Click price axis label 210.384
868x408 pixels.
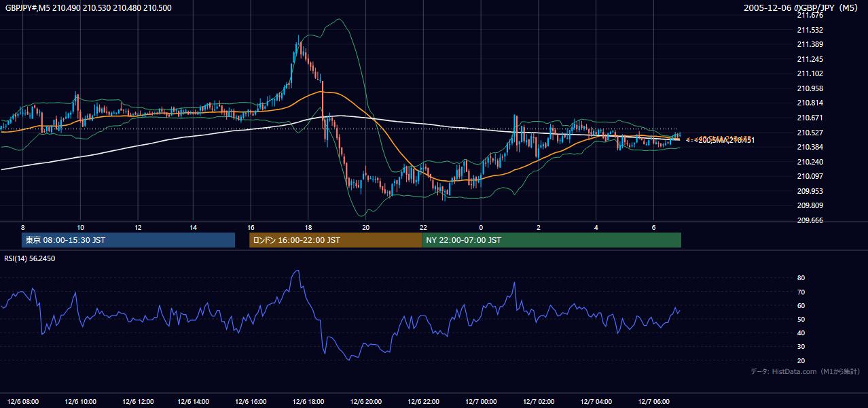[x=810, y=147]
